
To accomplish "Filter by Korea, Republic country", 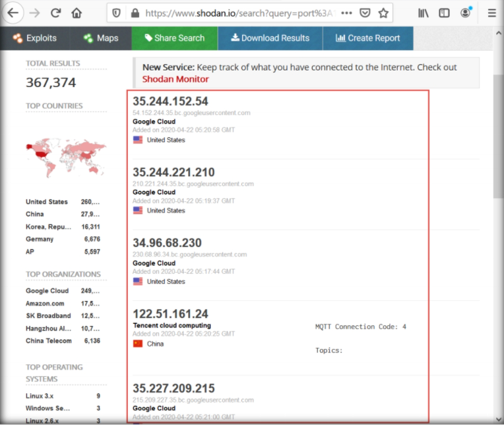I will (48, 227).
